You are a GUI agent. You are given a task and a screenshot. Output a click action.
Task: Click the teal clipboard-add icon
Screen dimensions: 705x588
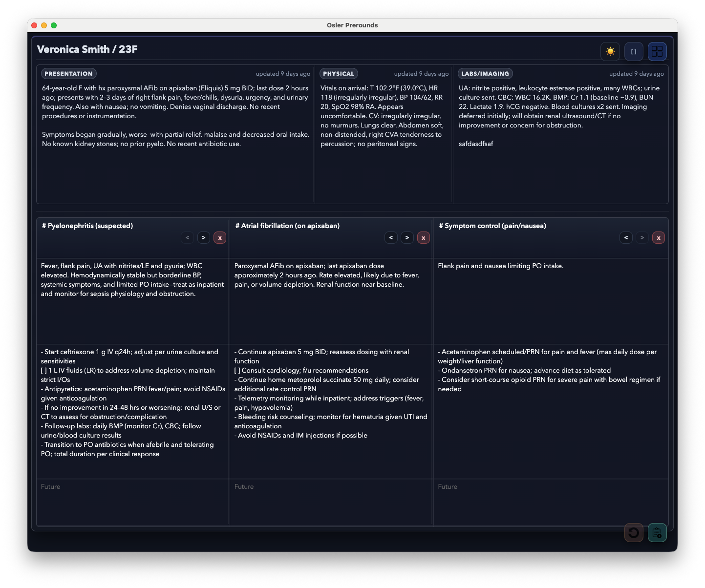(x=657, y=532)
